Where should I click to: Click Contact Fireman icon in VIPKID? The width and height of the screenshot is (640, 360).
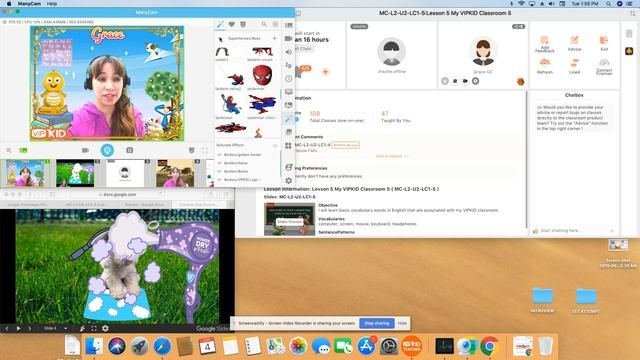click(604, 67)
